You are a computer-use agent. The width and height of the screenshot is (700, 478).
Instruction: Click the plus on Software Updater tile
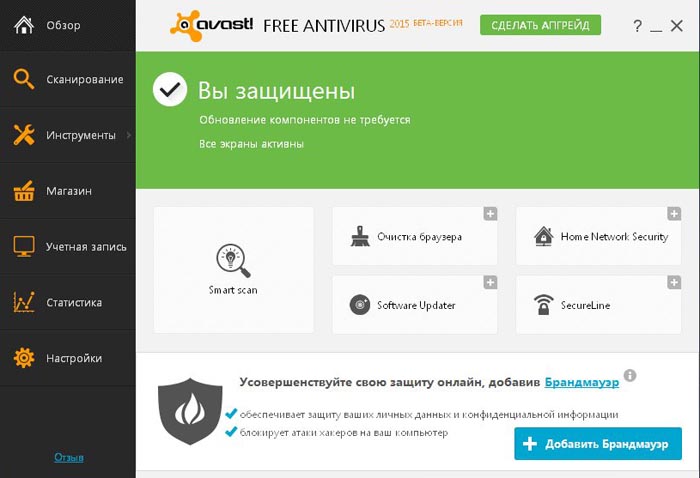(x=490, y=283)
